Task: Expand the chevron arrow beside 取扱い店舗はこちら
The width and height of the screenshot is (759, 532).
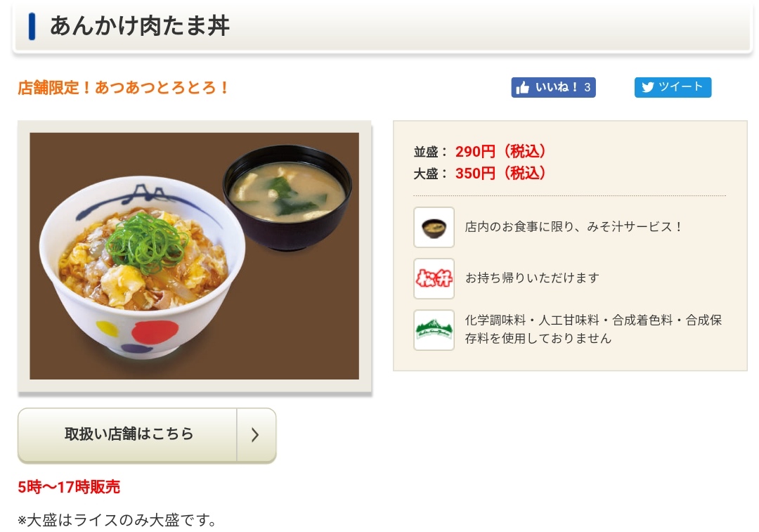Action: coord(256,434)
